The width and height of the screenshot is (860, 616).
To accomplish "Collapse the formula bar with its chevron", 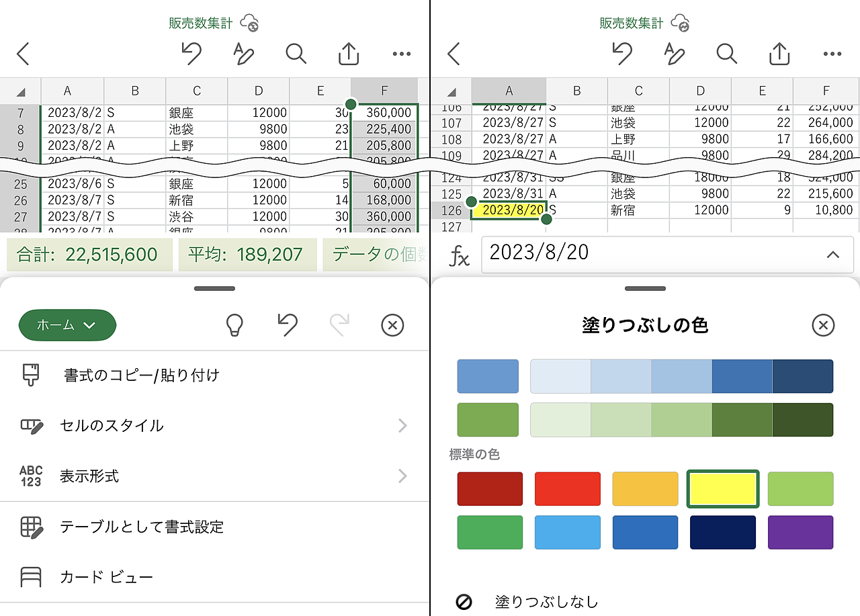I will pos(833,255).
